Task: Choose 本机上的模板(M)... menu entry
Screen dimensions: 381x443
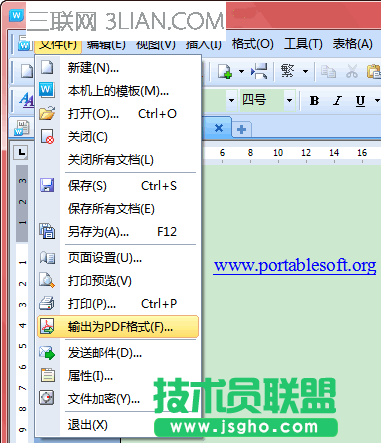Action: pyautogui.click(x=118, y=91)
